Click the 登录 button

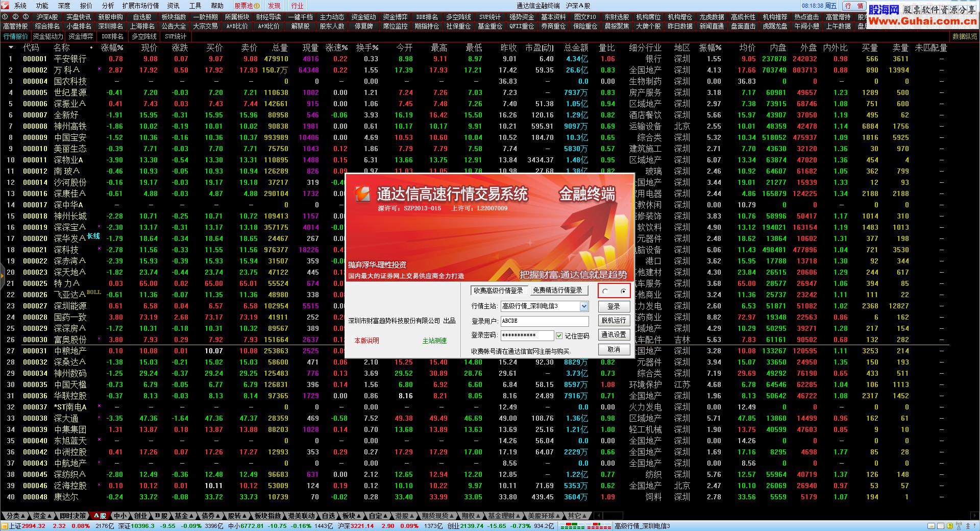coord(614,306)
